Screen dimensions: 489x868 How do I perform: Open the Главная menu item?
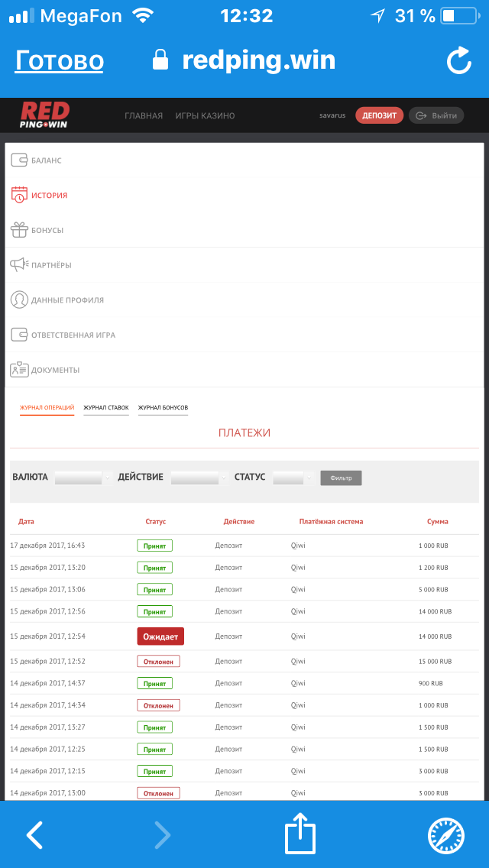144,115
